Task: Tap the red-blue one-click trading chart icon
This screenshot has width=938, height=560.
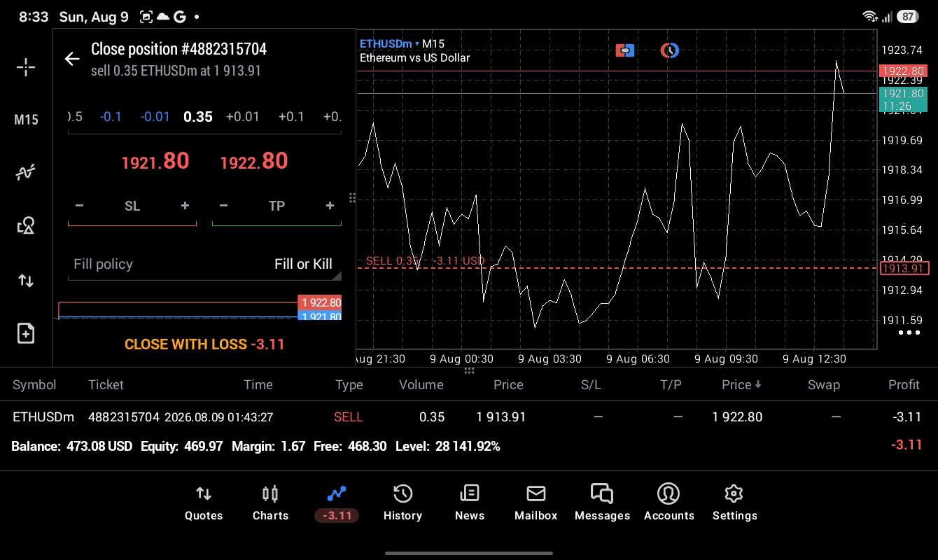Action: (x=625, y=50)
